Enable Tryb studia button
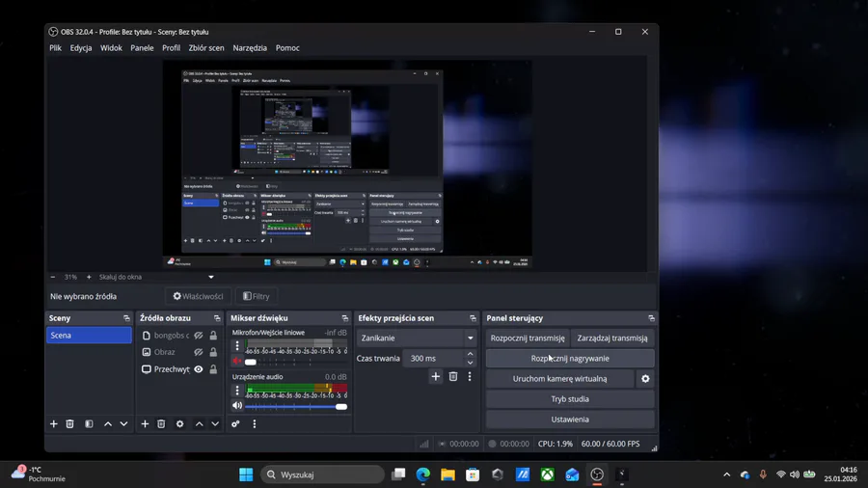This screenshot has width=868, height=488. pyautogui.click(x=570, y=399)
